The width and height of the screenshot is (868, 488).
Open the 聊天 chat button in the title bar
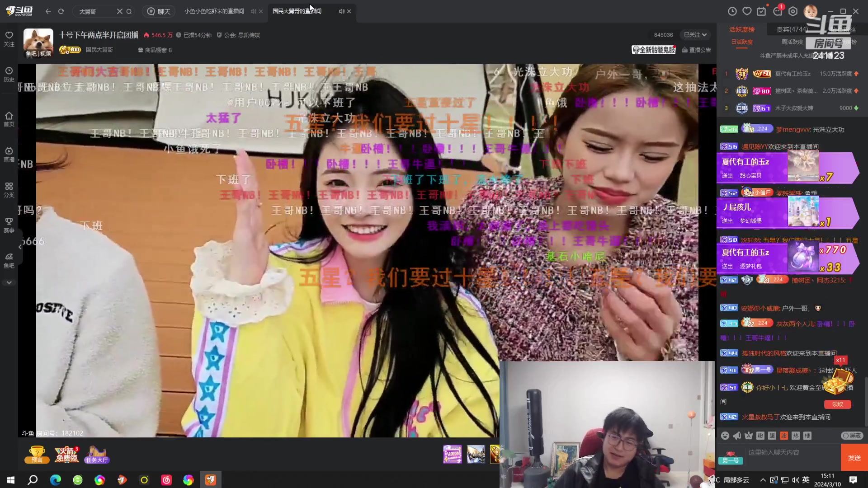(159, 11)
